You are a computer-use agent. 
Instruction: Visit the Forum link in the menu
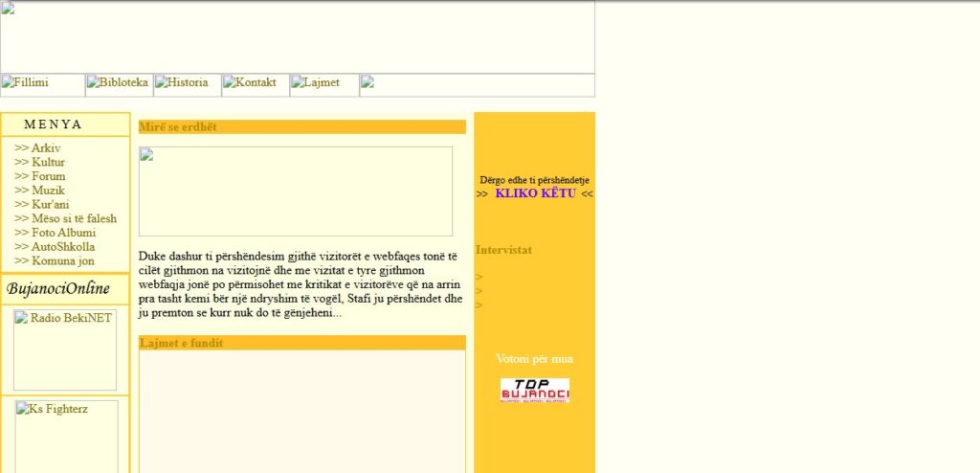pyautogui.click(x=48, y=176)
